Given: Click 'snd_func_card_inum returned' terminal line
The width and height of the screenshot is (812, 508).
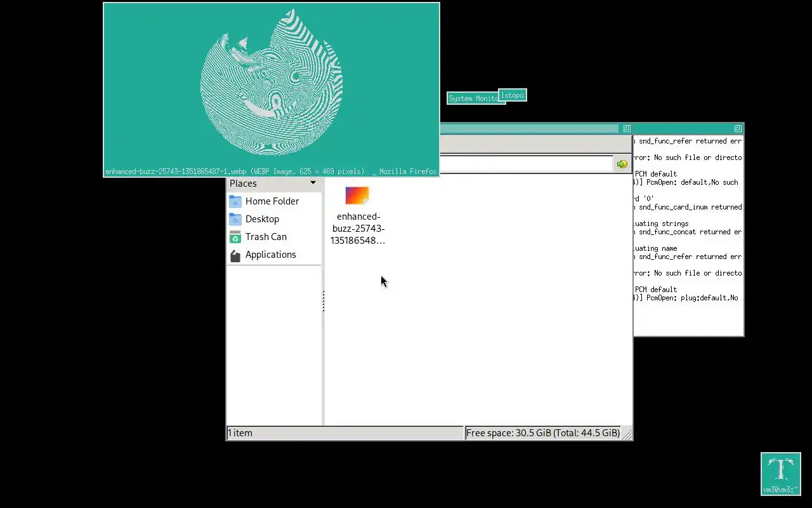Looking at the screenshot, I should [688, 207].
